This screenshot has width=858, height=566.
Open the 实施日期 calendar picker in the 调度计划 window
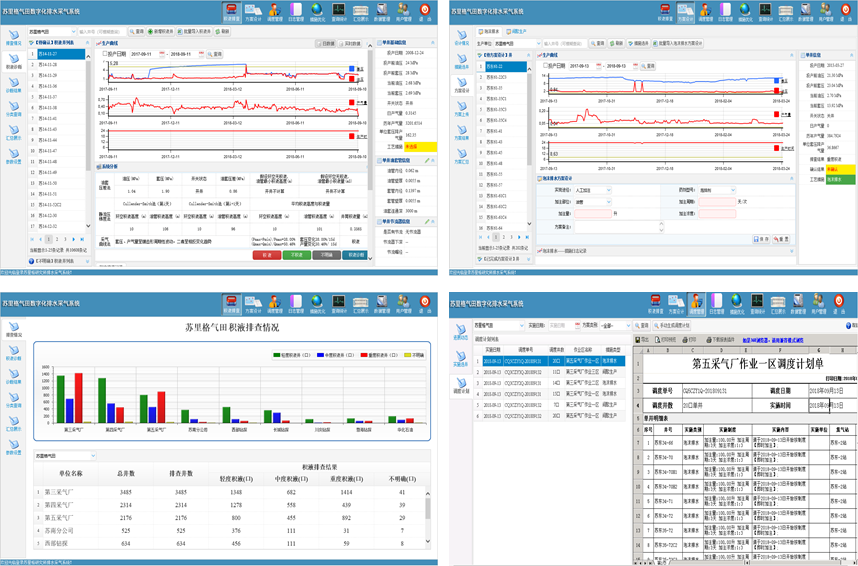(x=577, y=325)
